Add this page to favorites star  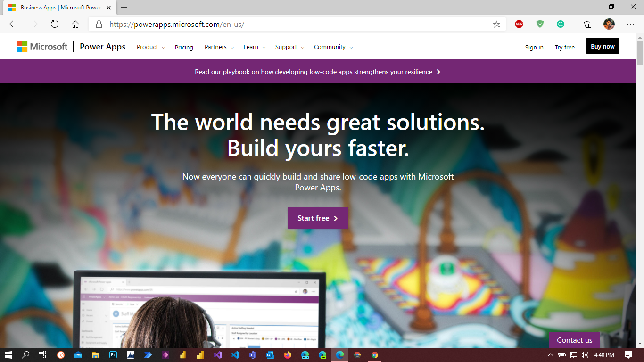tap(496, 25)
